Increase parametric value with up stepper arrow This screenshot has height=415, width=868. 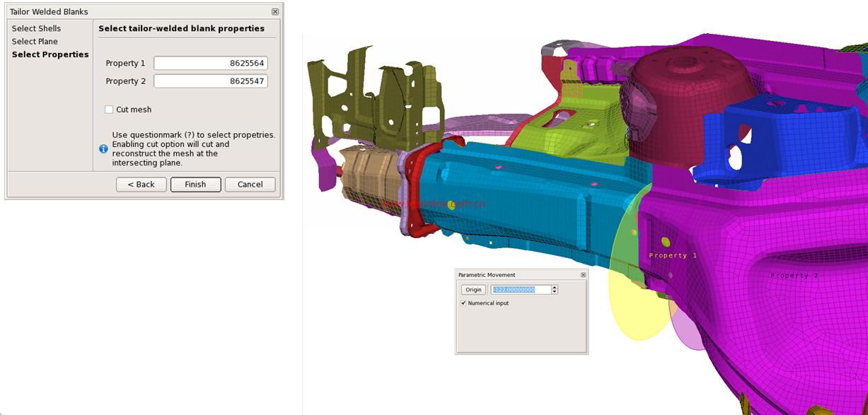(x=555, y=287)
